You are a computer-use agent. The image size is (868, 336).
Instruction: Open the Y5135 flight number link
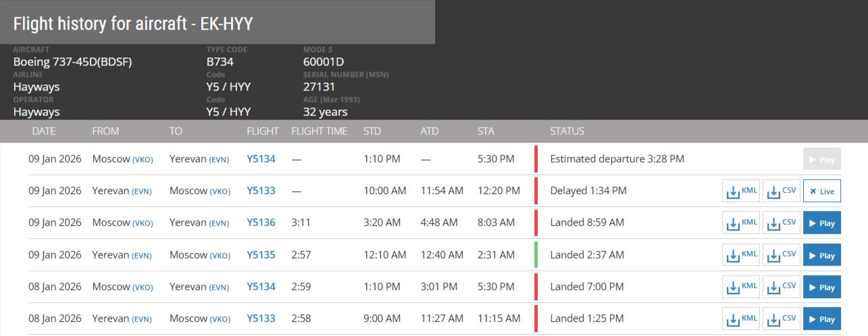(261, 255)
